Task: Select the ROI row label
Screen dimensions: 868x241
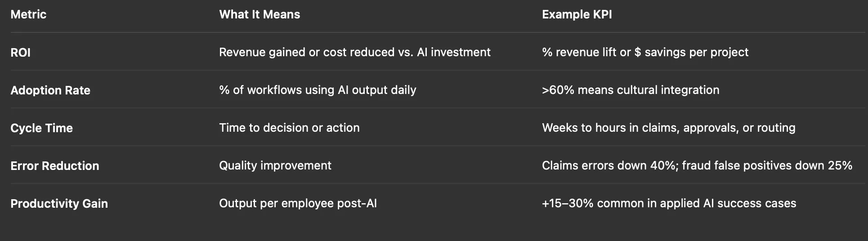Action: tap(21, 53)
